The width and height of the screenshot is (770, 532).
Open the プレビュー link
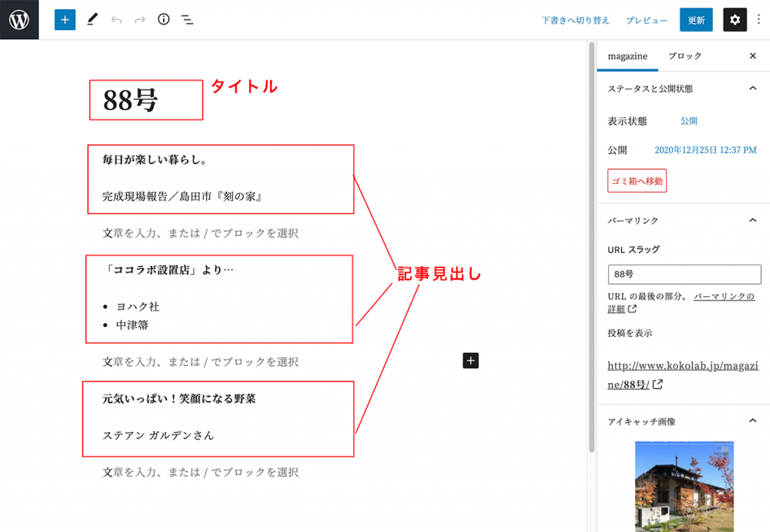[x=647, y=21]
